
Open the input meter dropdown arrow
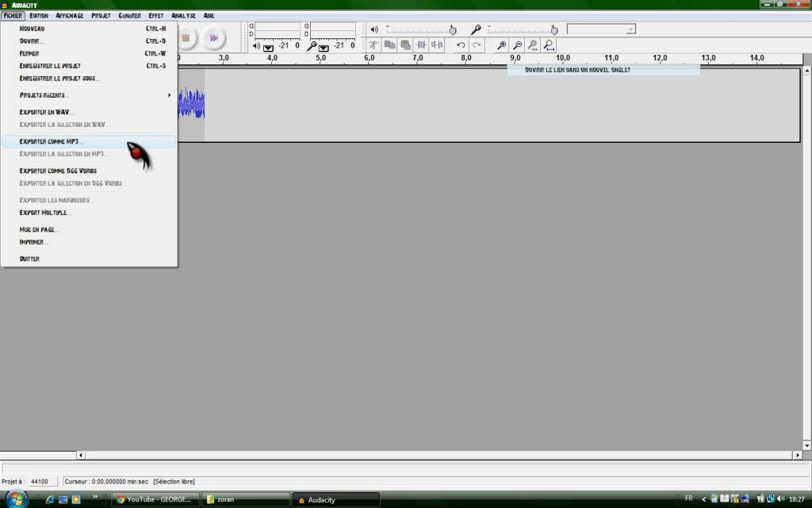pyautogui.click(x=324, y=48)
